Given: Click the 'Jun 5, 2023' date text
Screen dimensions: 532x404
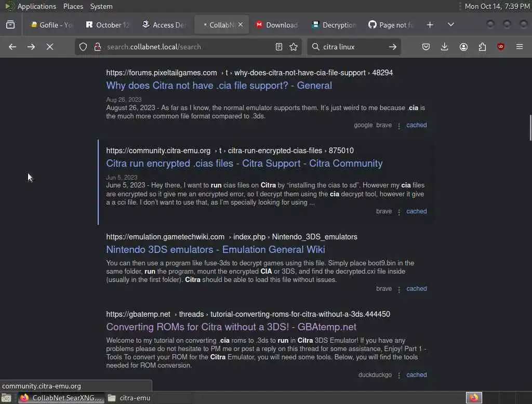Looking at the screenshot, I should (x=122, y=178).
